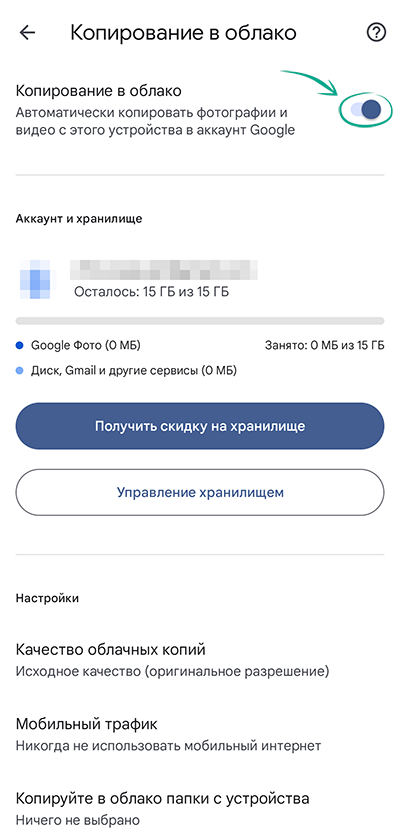
Task: Click the light blue Диск, Gmail dot
Action: (20, 371)
